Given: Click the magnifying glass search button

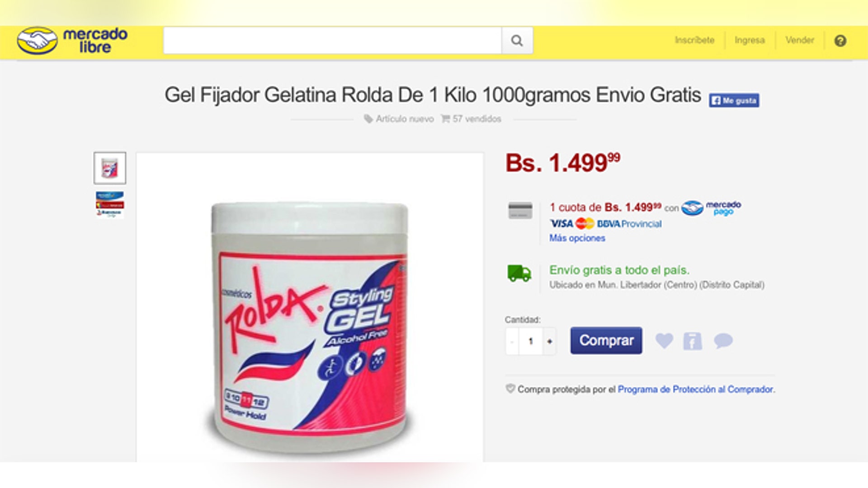Looking at the screenshot, I should click(x=517, y=41).
